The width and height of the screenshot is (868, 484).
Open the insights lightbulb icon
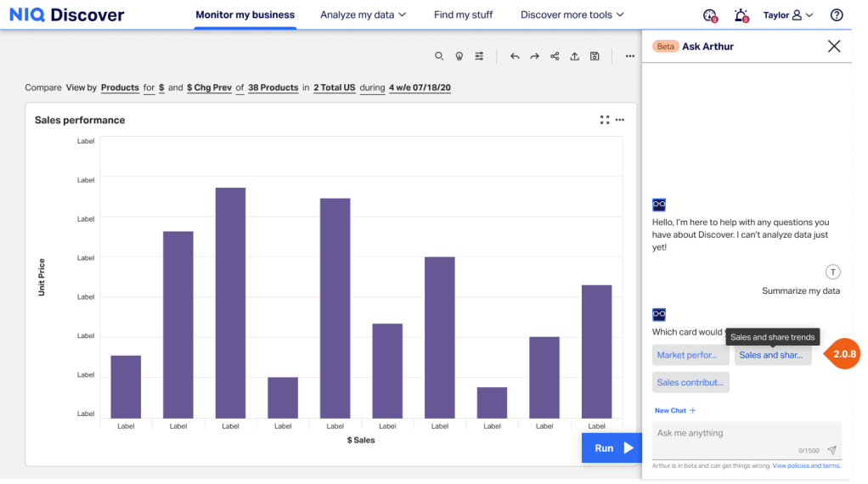[x=459, y=56]
